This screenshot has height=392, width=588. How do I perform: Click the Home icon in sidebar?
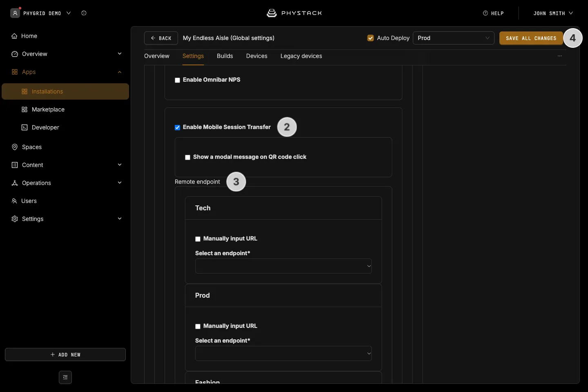tap(14, 36)
